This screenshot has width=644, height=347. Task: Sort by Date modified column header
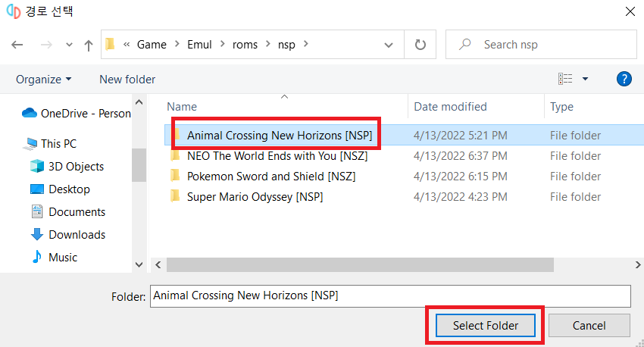(450, 107)
